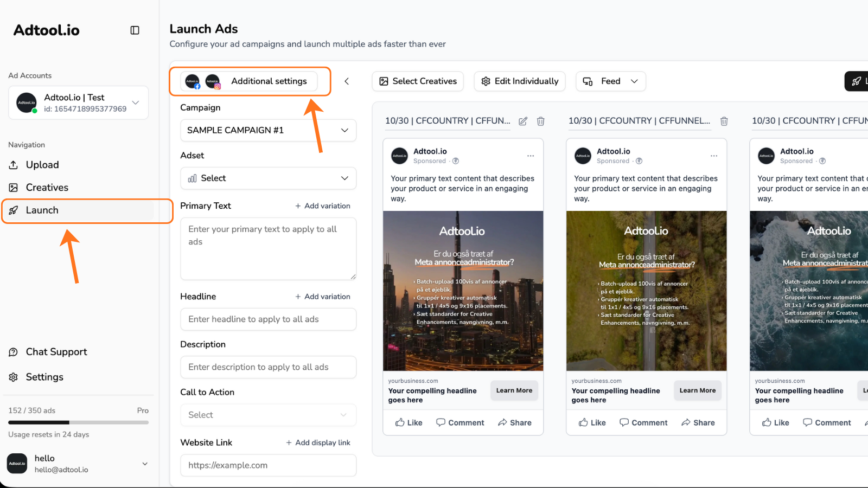The height and width of the screenshot is (488, 868).
Task: Click Like on the first ad preview
Action: (409, 422)
